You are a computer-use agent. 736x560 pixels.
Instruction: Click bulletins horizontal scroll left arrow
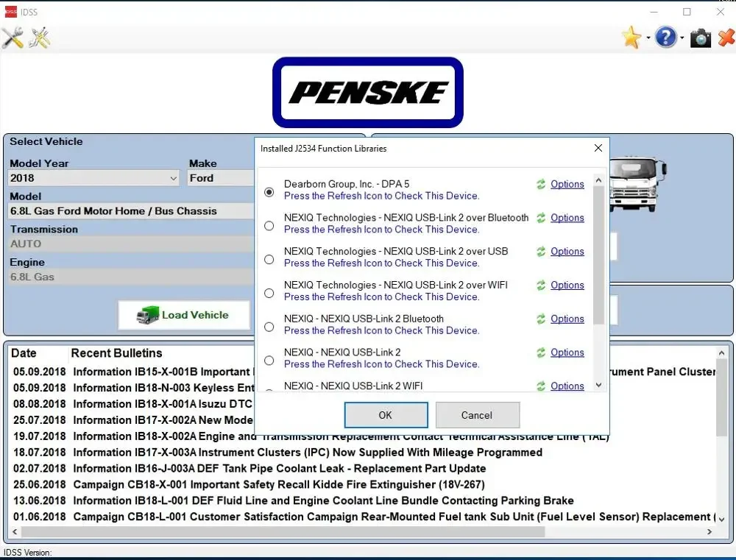[15, 532]
